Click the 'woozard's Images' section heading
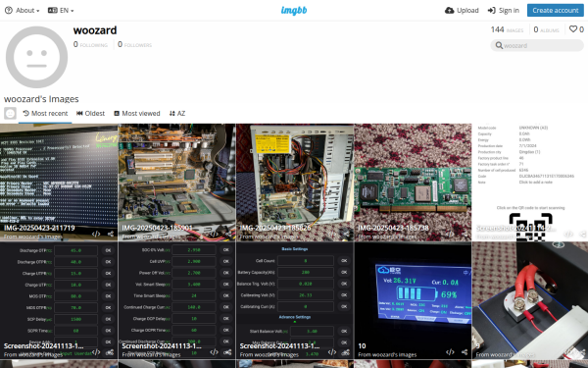This screenshot has height=368, width=588. coord(41,99)
